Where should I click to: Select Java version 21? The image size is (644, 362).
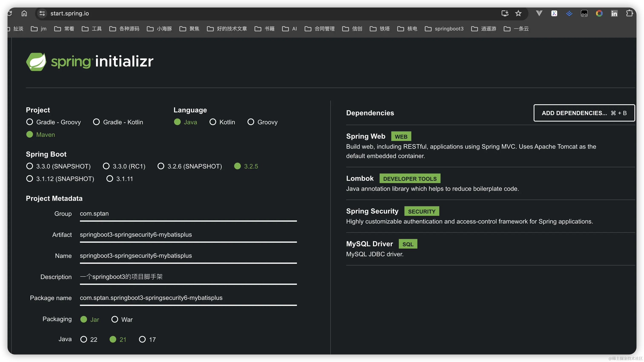click(118, 339)
